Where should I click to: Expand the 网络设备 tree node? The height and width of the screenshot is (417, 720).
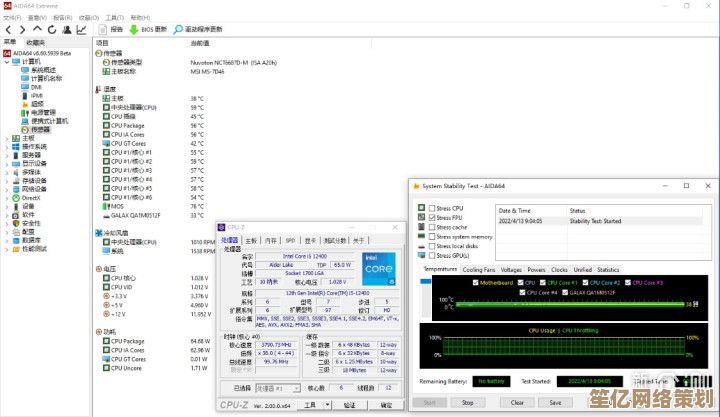tap(7, 189)
